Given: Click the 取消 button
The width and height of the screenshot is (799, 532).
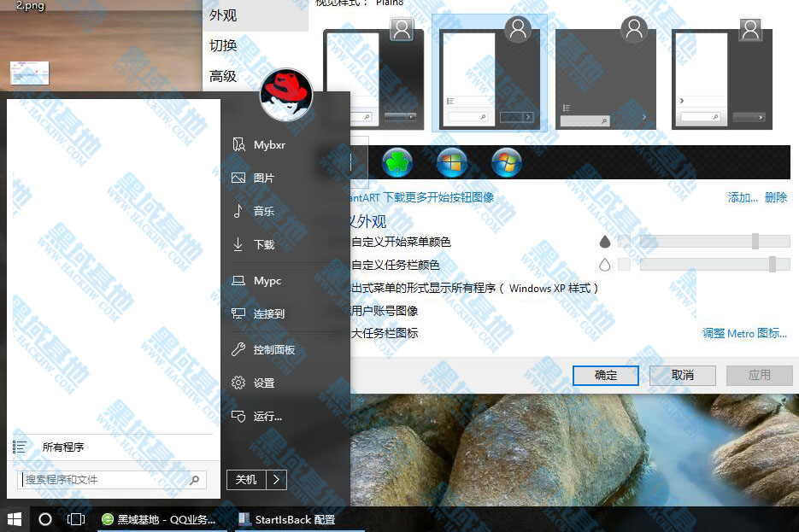Looking at the screenshot, I should 682,376.
